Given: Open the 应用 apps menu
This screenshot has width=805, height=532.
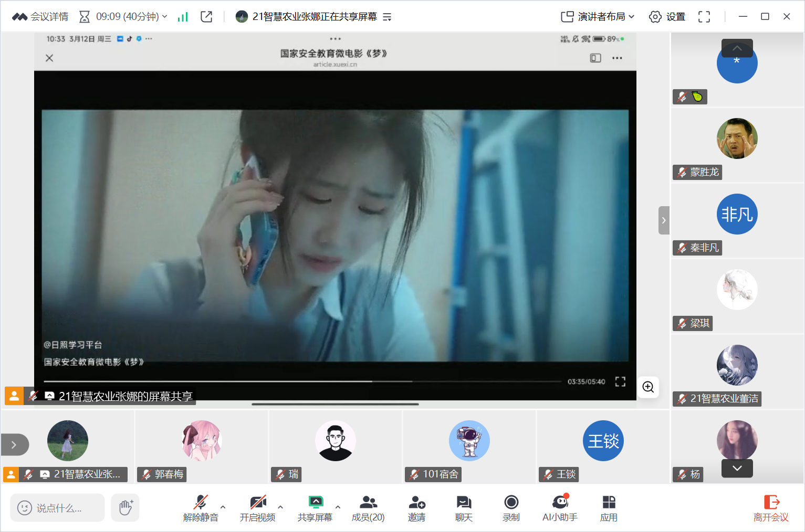Looking at the screenshot, I should (609, 508).
